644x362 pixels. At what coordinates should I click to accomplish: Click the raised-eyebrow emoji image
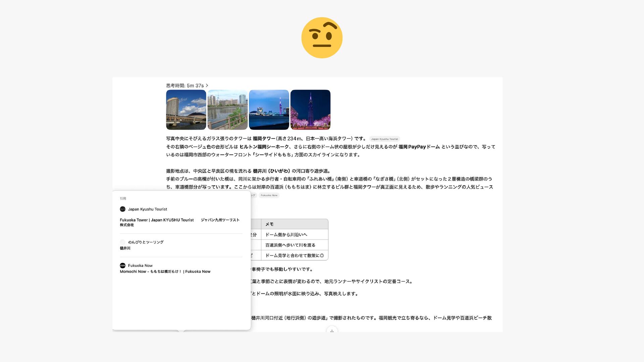[x=322, y=38]
